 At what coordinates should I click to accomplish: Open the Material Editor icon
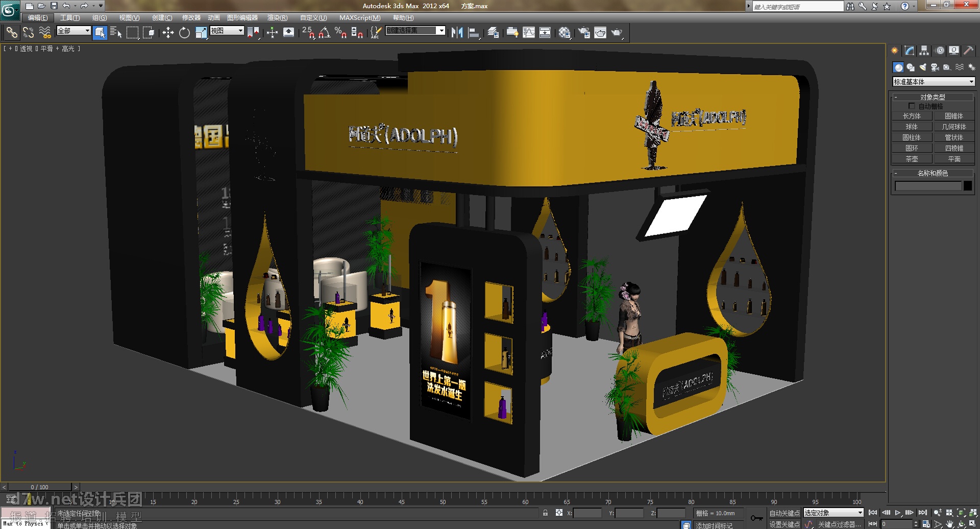565,33
